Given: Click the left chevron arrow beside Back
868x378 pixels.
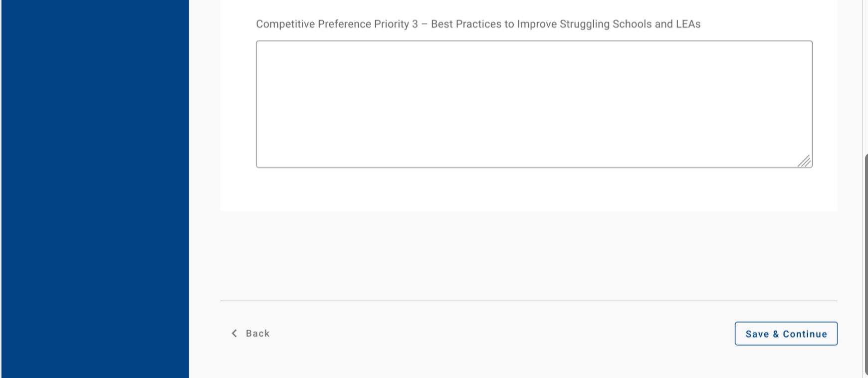Looking at the screenshot, I should click(x=234, y=333).
